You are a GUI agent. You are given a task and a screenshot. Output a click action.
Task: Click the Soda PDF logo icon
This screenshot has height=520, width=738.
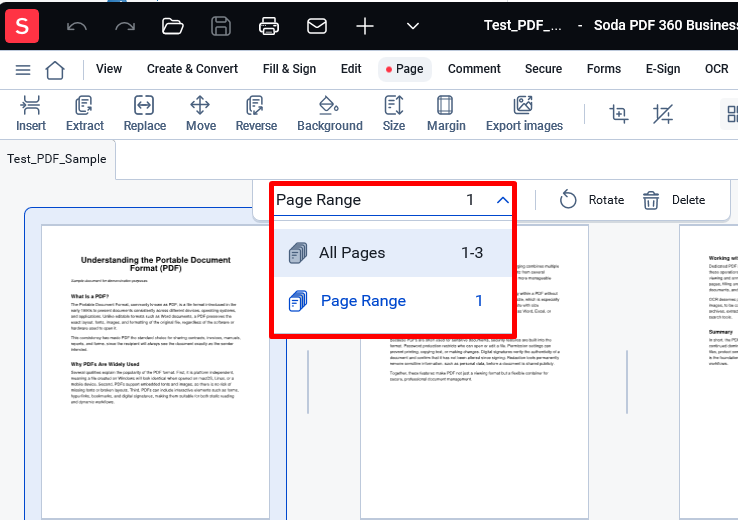(x=22, y=26)
